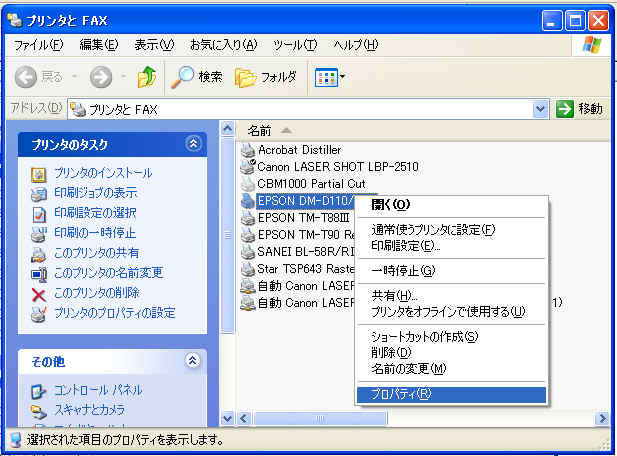
Task: Click the red X delete printer icon
Action: click(x=39, y=295)
